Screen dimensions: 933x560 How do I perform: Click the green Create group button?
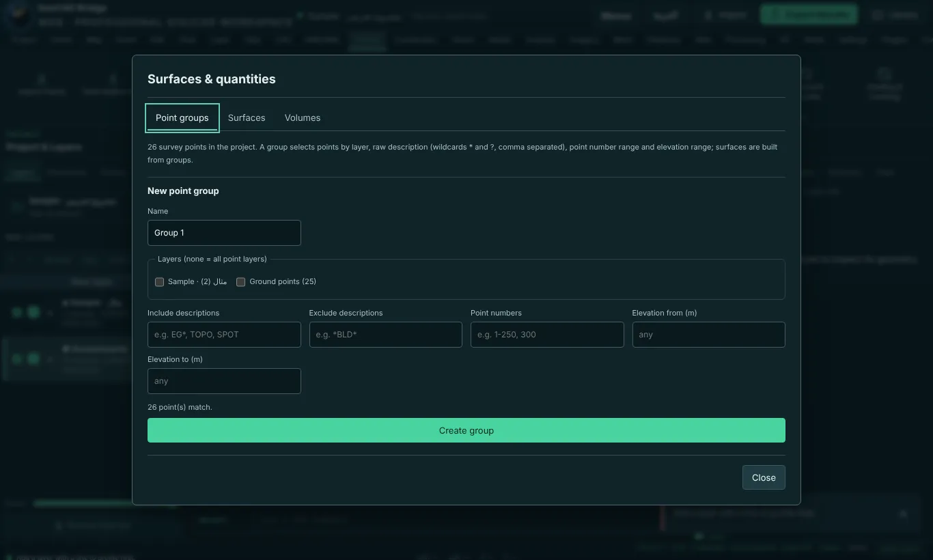tap(466, 430)
